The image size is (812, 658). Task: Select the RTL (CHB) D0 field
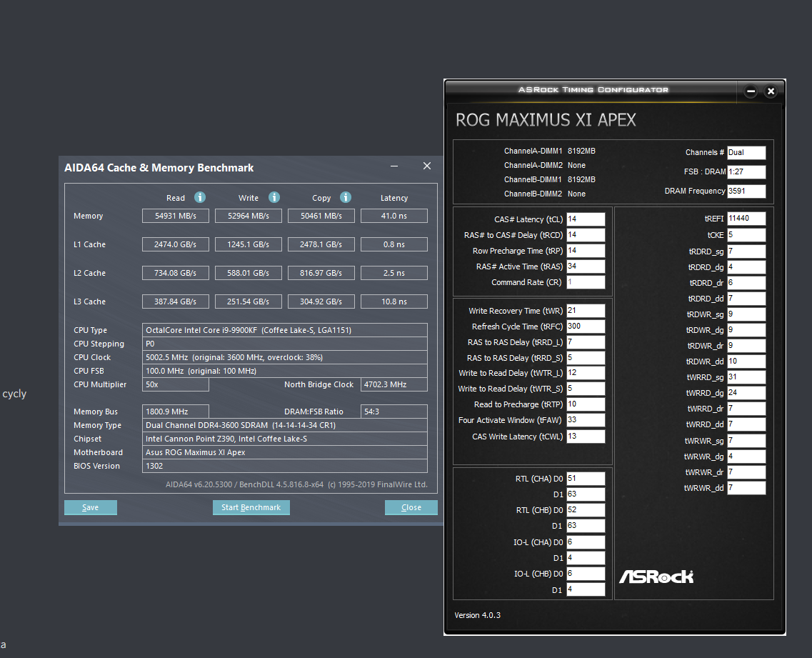coord(586,510)
